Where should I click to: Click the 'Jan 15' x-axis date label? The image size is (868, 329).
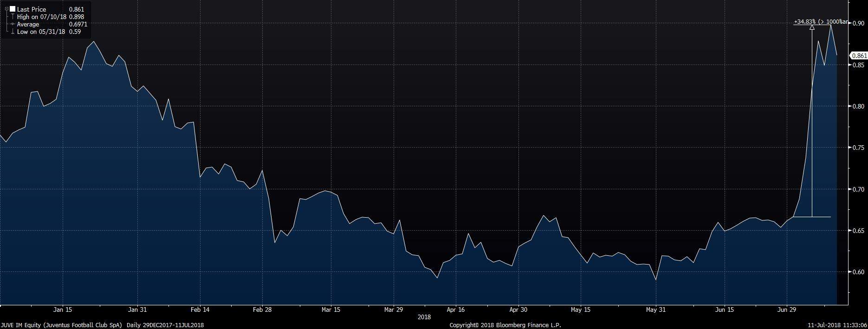coord(63,310)
